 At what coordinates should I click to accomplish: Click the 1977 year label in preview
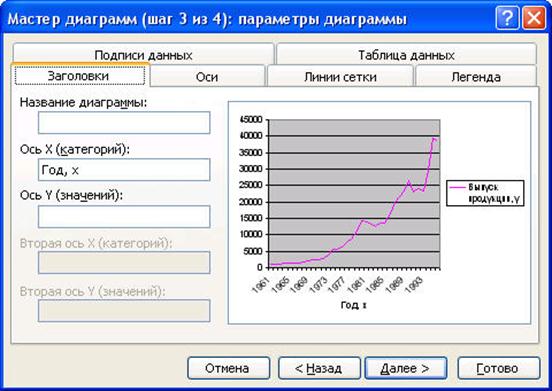click(337, 285)
